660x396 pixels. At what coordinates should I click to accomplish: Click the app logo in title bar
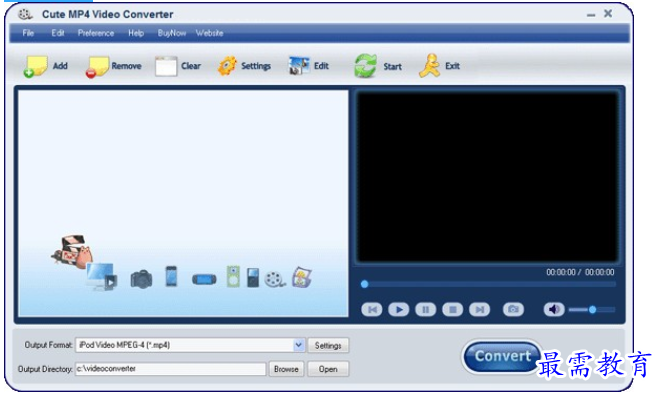tap(25, 14)
